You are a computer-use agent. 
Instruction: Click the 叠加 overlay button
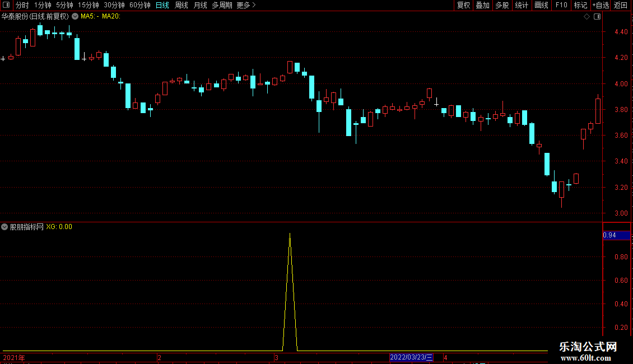coord(482,5)
